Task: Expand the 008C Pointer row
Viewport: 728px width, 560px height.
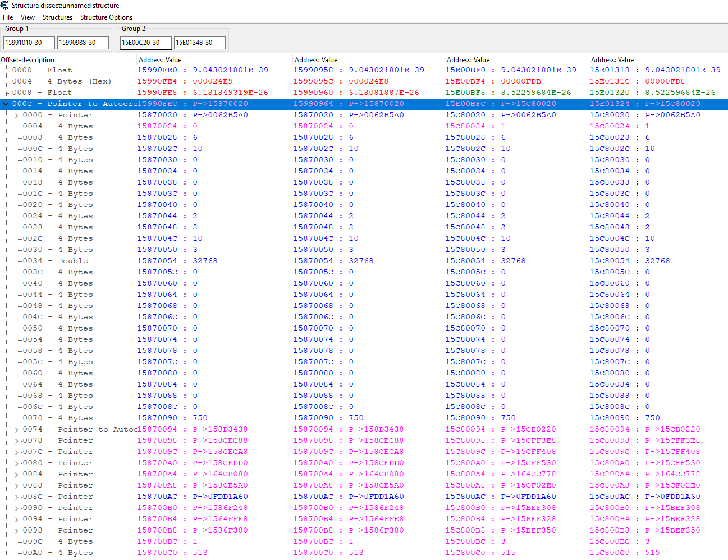Action: [x=16, y=497]
